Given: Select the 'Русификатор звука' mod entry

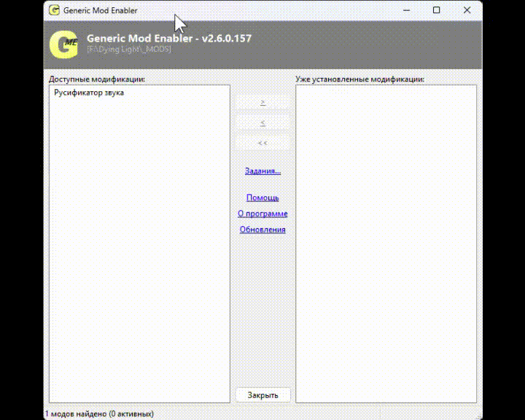Looking at the screenshot, I should click(89, 93).
